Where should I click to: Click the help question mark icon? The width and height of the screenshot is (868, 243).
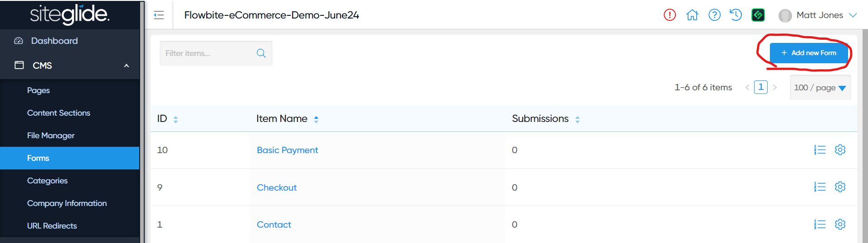(714, 15)
